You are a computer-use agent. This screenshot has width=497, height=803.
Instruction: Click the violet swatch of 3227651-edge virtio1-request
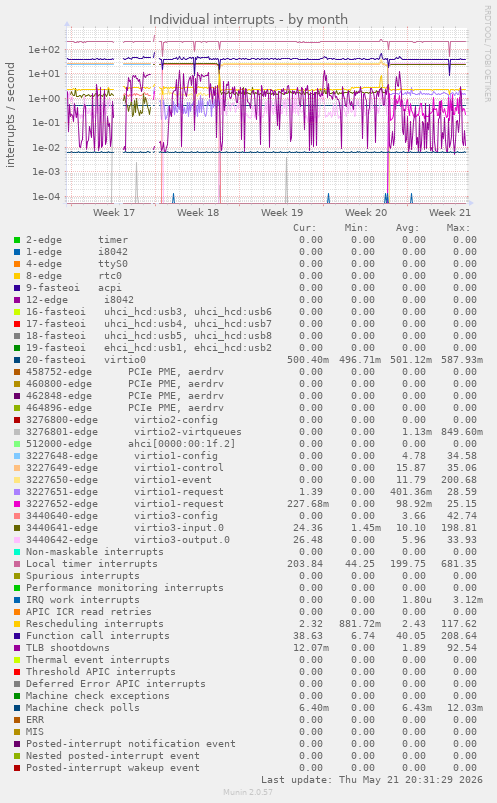[x=17, y=492]
